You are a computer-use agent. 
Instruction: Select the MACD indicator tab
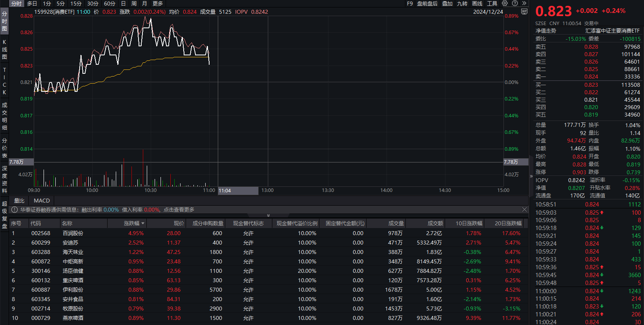pyautogui.click(x=42, y=201)
